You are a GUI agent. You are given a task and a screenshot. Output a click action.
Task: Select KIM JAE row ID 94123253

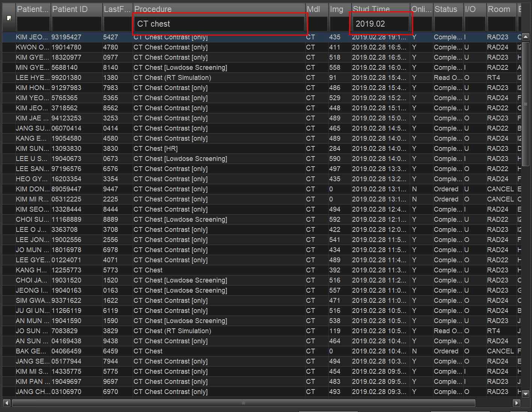[x=262, y=118]
